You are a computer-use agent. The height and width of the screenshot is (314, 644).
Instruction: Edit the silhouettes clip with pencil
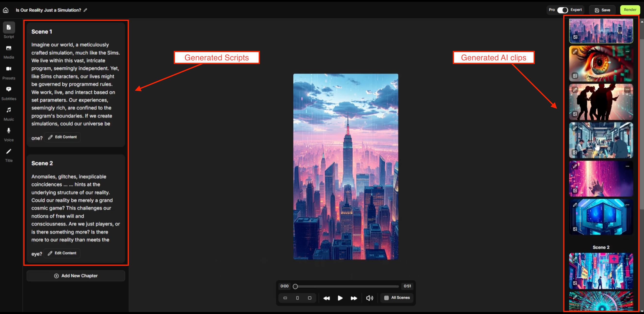575,90
